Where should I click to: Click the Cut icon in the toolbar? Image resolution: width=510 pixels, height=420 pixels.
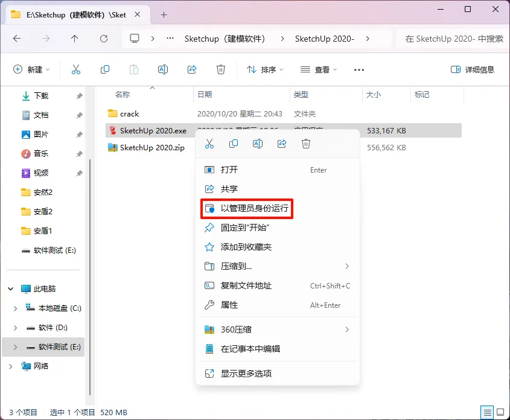76,69
